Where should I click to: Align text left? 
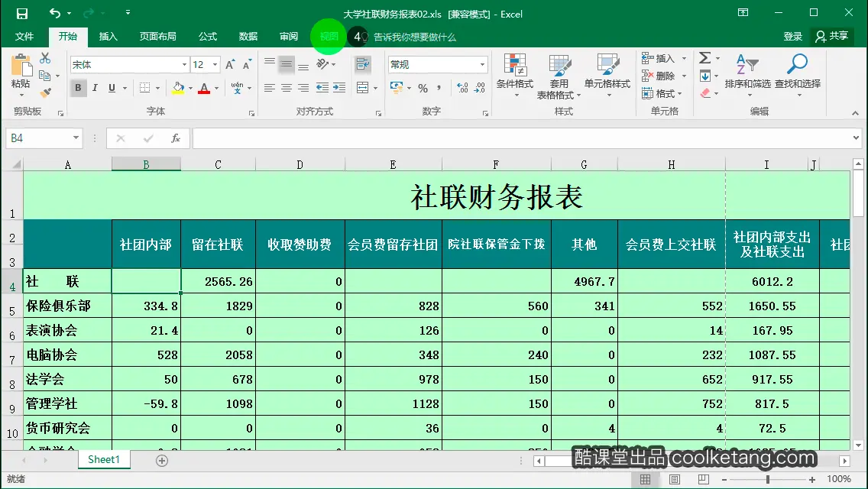(x=270, y=88)
